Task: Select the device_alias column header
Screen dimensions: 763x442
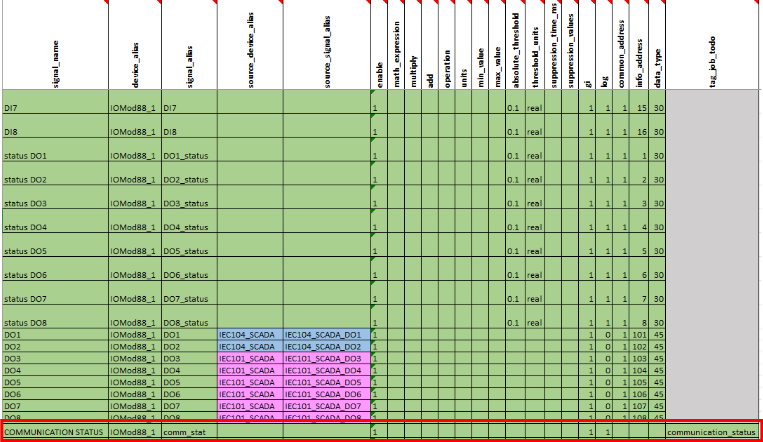Action: (135, 45)
